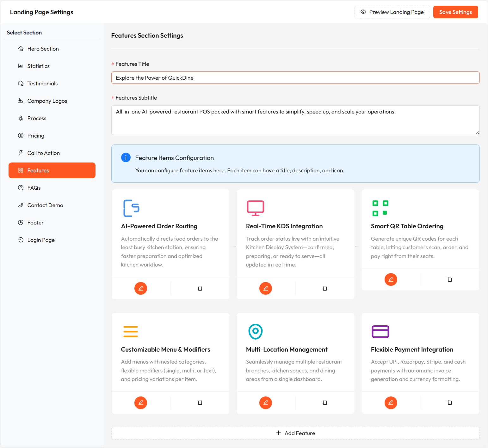Delete the Flexible Payment Integration feature
The image size is (488, 448).
(x=450, y=402)
